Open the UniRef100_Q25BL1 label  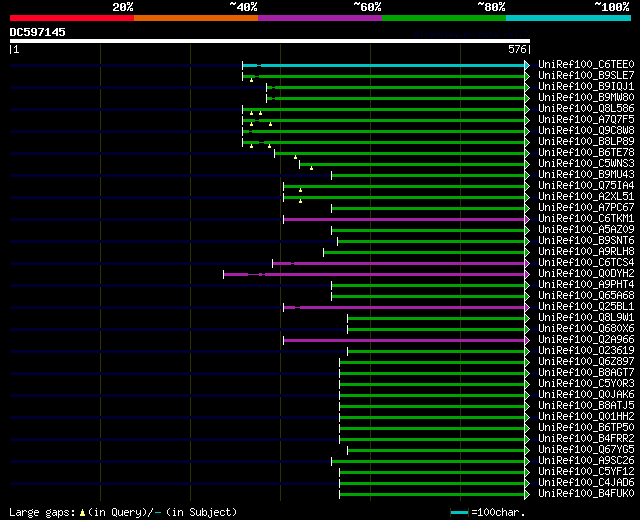586,307
